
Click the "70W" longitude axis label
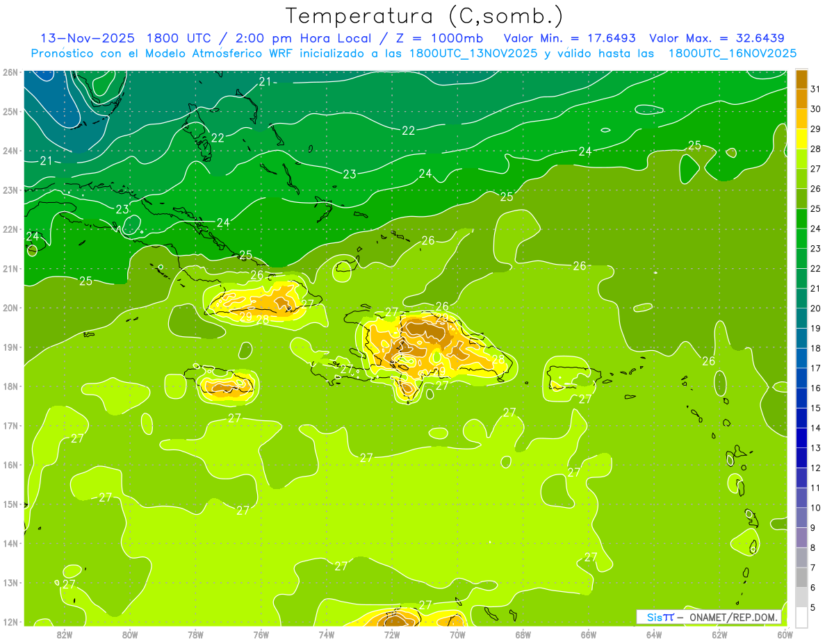tap(457, 634)
